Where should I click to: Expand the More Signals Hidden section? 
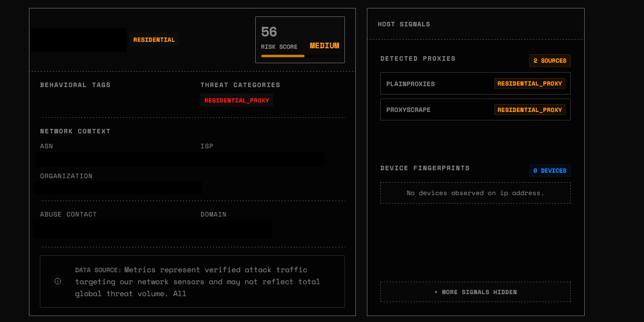coord(475,292)
